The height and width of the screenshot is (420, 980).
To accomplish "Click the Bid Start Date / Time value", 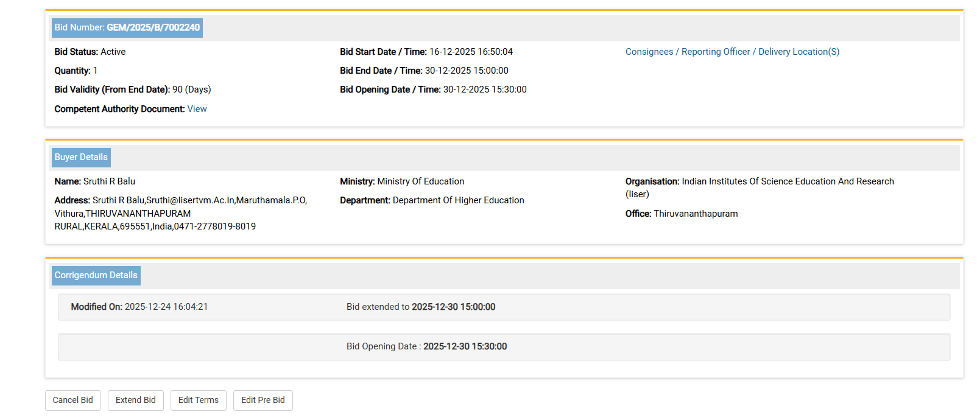I will pos(471,52).
